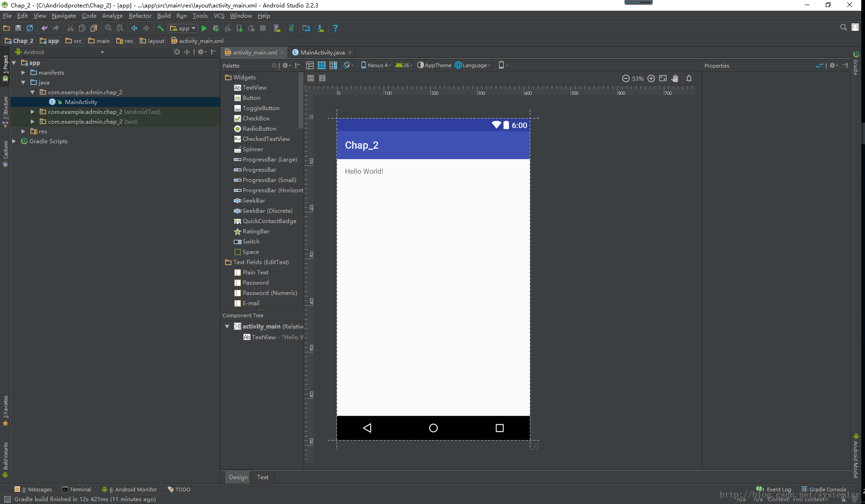Viewport: 865px width, 504px height.
Task: Click the Pan hand icon
Action: (x=675, y=78)
